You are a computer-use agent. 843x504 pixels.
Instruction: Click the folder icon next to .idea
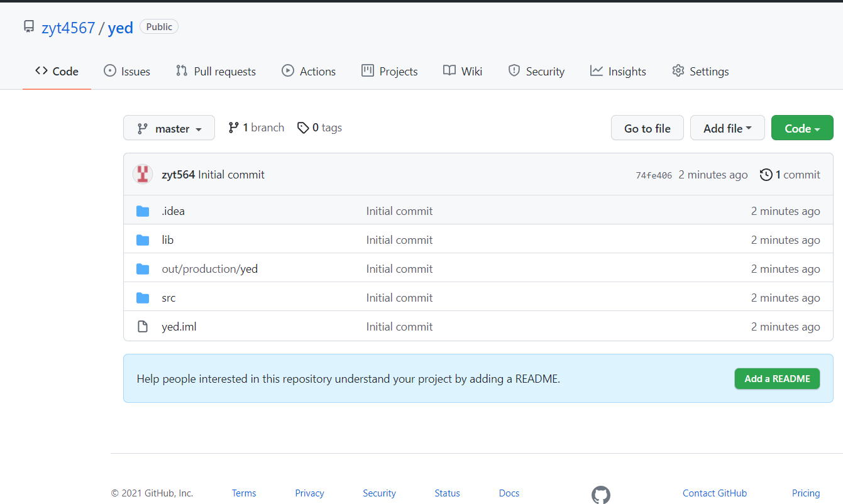click(143, 211)
